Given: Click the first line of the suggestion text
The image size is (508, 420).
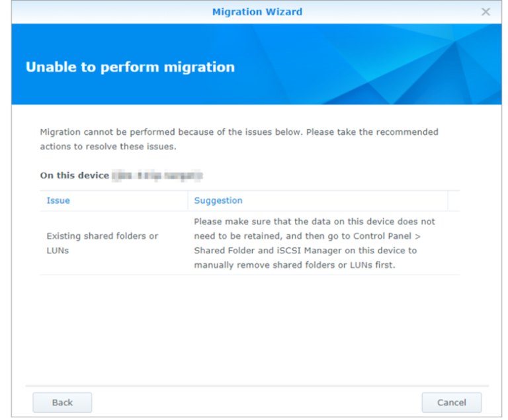Looking at the screenshot, I should pos(314,222).
